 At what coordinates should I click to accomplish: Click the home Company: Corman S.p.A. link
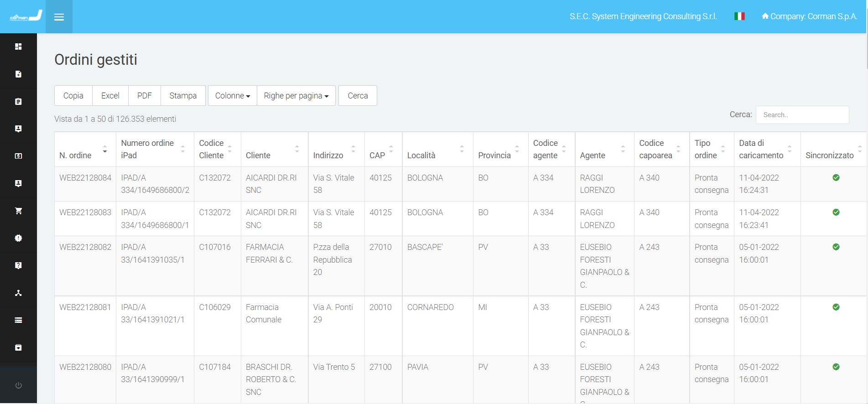coord(810,16)
